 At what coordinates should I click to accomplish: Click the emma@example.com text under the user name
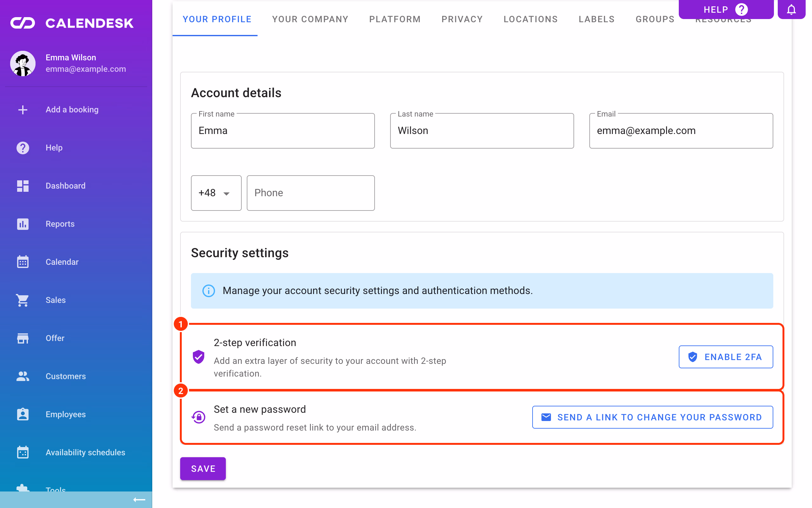pyautogui.click(x=86, y=69)
